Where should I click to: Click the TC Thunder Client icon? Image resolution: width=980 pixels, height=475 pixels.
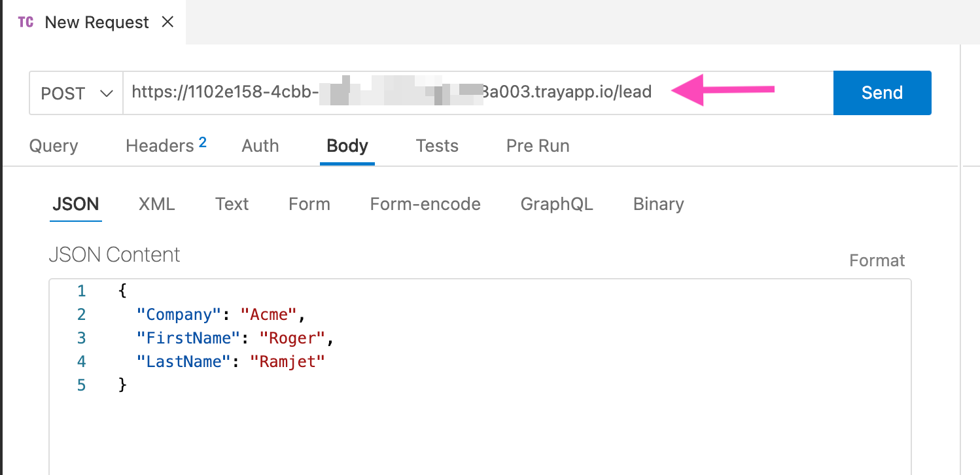click(26, 22)
